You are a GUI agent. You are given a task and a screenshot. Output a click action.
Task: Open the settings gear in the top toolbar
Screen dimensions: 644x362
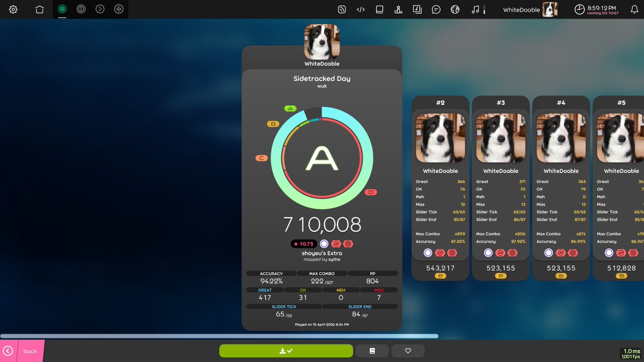pos(13,9)
